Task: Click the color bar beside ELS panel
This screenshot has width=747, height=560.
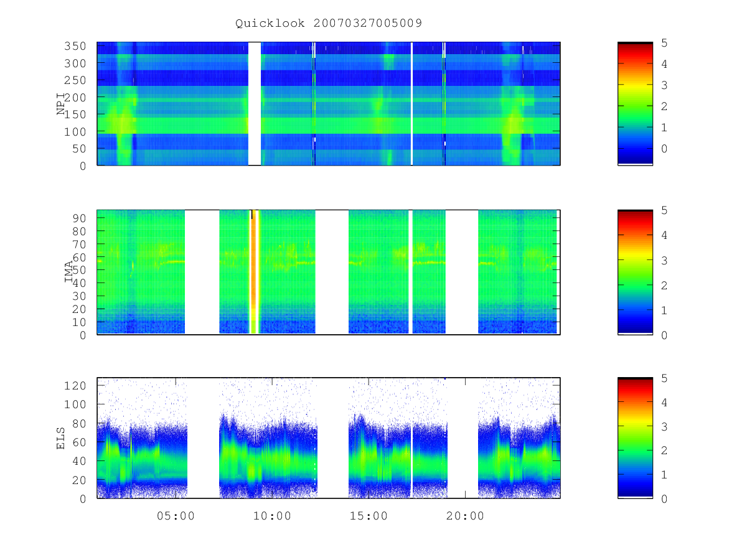Action: (635, 438)
